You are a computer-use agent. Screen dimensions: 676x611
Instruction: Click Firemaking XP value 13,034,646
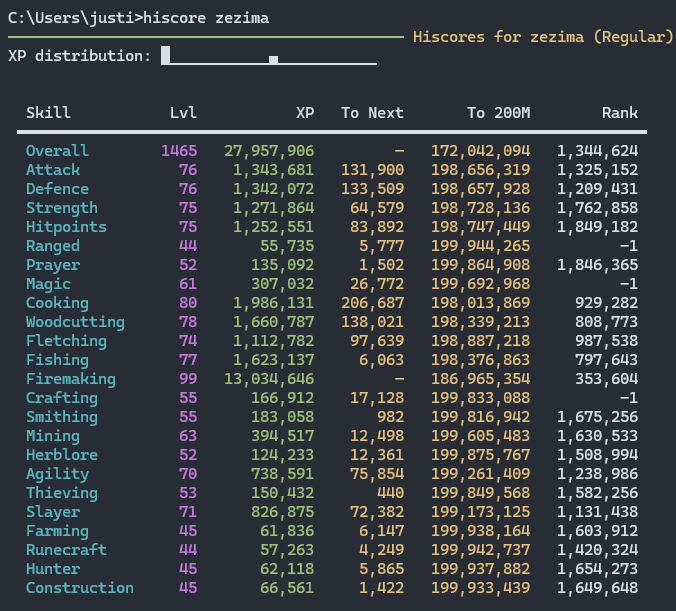(x=269, y=379)
